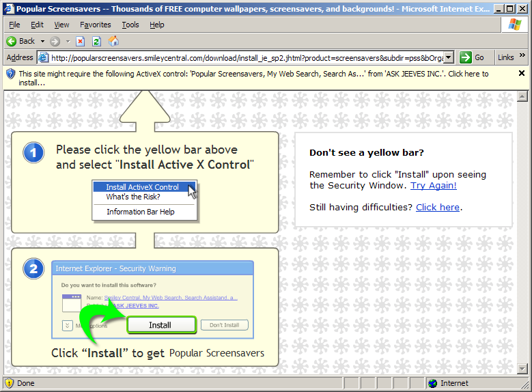Follow the 'Click here' difficulties link

coord(438,208)
